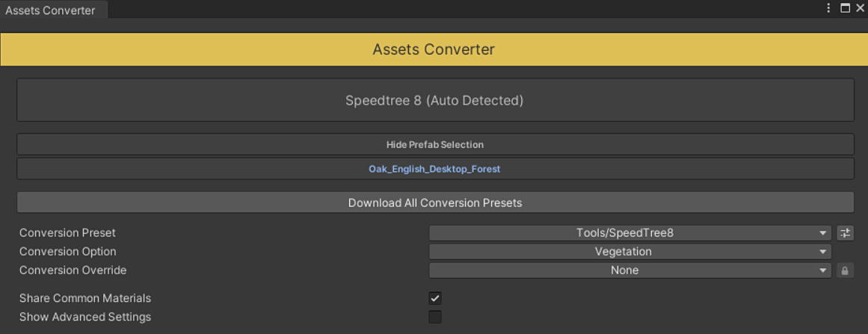The image size is (868, 334).
Task: Click the lock icon beside Conversion Override
Action: (845, 270)
